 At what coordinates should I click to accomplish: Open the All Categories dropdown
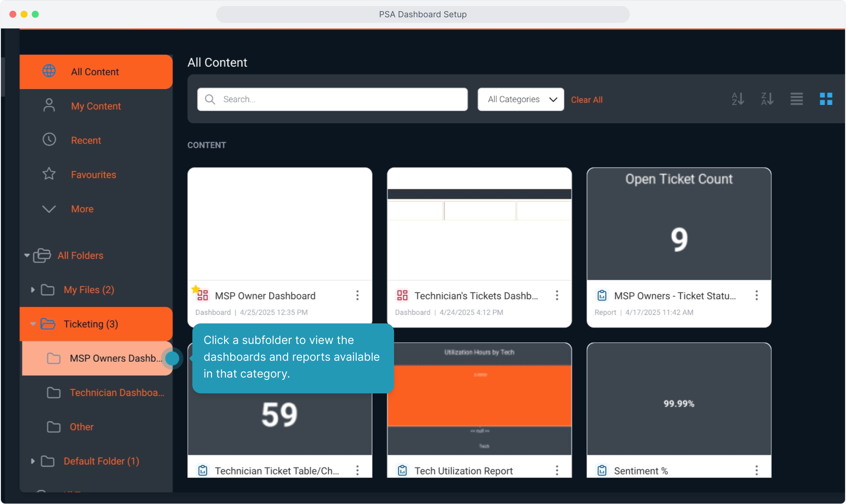point(521,99)
